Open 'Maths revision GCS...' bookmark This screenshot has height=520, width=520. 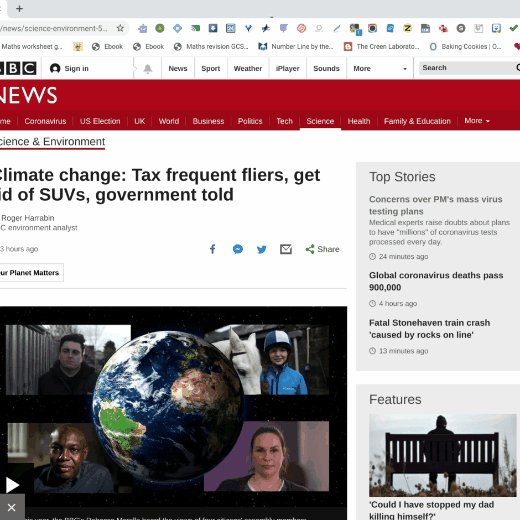click(x=211, y=47)
